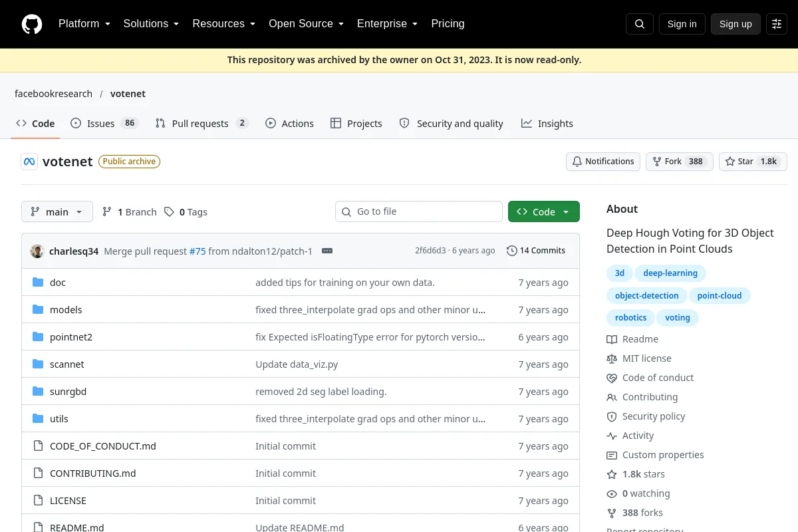Expand commit message ellipsis button

327,251
